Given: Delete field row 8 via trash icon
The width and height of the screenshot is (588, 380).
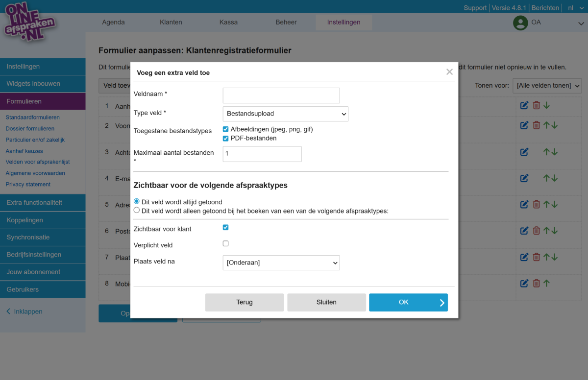Looking at the screenshot, I should 537,283.
